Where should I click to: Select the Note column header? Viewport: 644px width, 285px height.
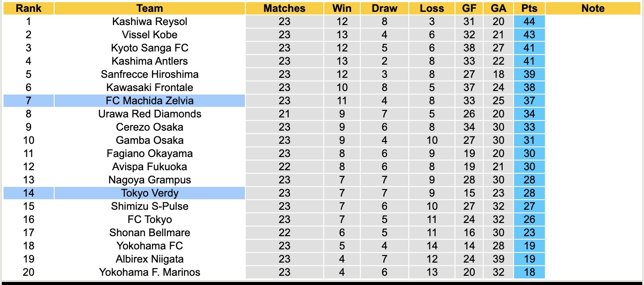pyautogui.click(x=593, y=8)
